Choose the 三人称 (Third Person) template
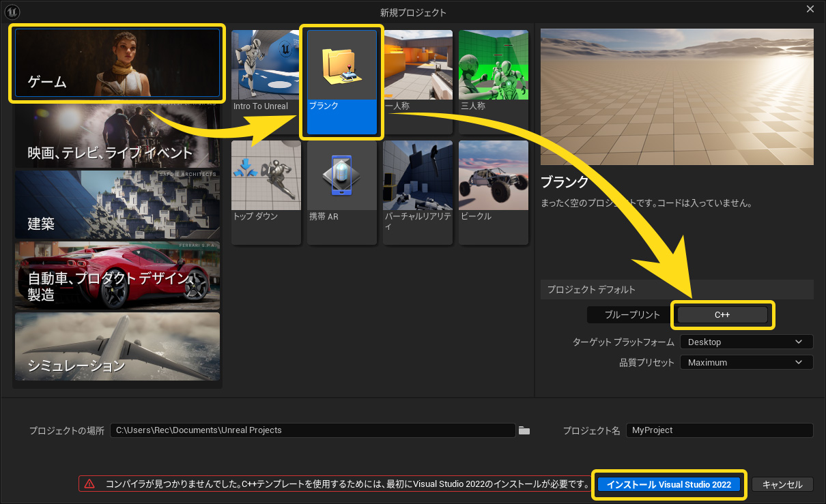Image resolution: width=826 pixels, height=504 pixels. (493, 65)
